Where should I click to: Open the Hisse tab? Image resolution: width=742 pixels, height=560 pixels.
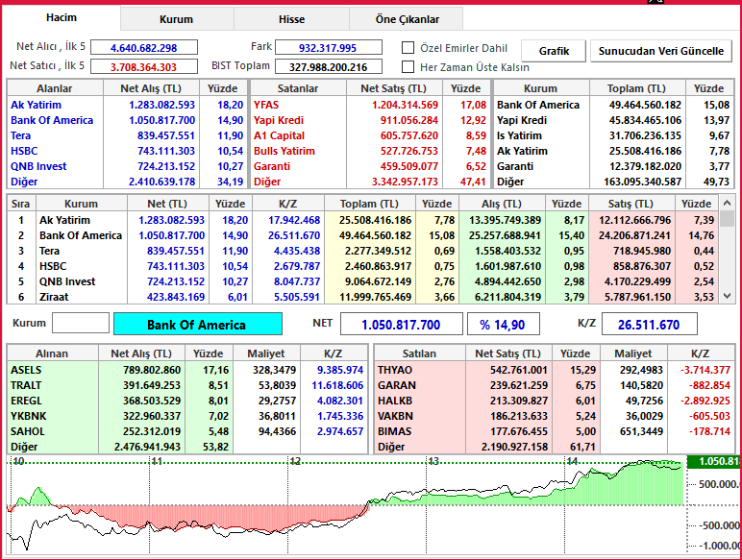[291, 19]
